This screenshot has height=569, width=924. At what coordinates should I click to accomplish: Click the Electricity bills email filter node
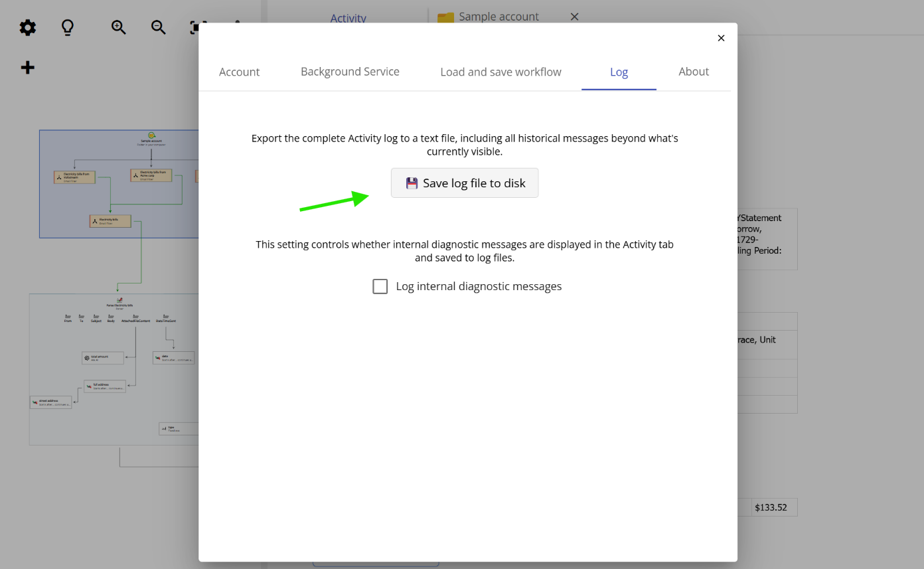point(112,220)
